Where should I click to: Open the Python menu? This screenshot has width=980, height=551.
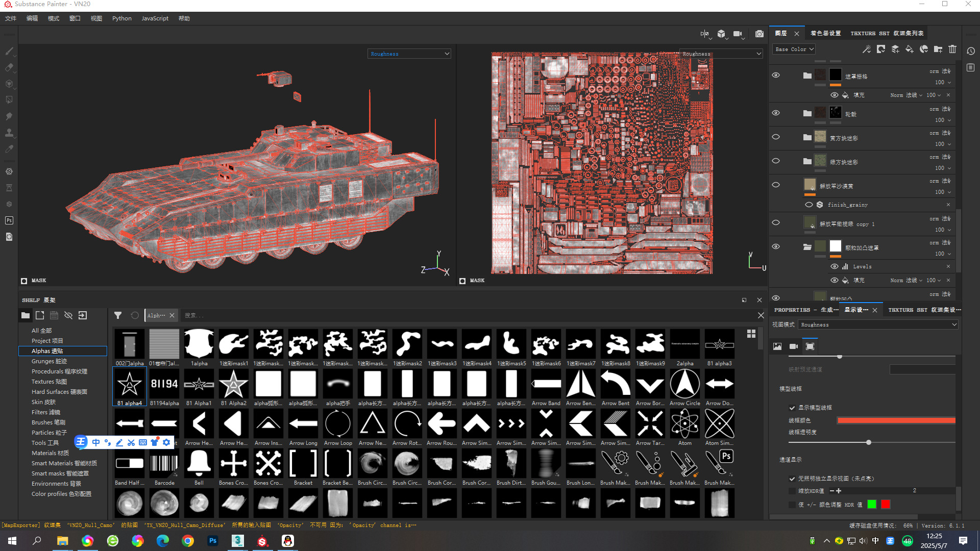[x=122, y=18]
